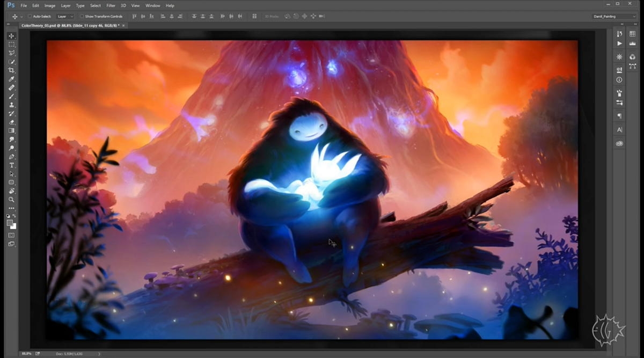Open the Auto-Select Layer dropdown
The width and height of the screenshot is (644, 358).
click(65, 17)
